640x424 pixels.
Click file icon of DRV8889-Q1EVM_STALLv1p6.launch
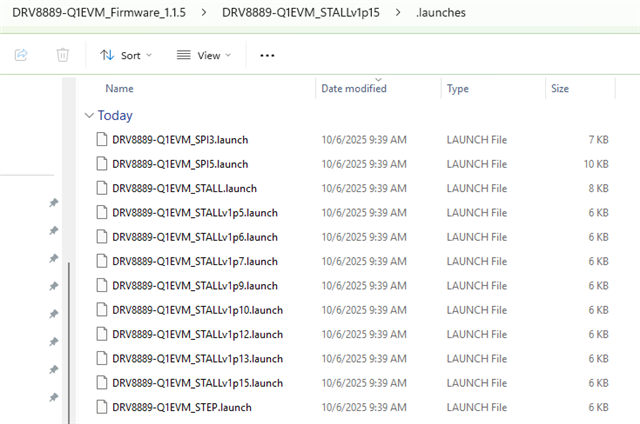click(x=102, y=237)
